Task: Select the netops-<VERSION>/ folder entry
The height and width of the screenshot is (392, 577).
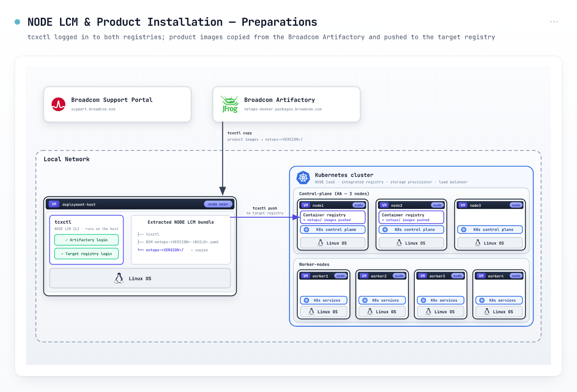Action: point(164,250)
